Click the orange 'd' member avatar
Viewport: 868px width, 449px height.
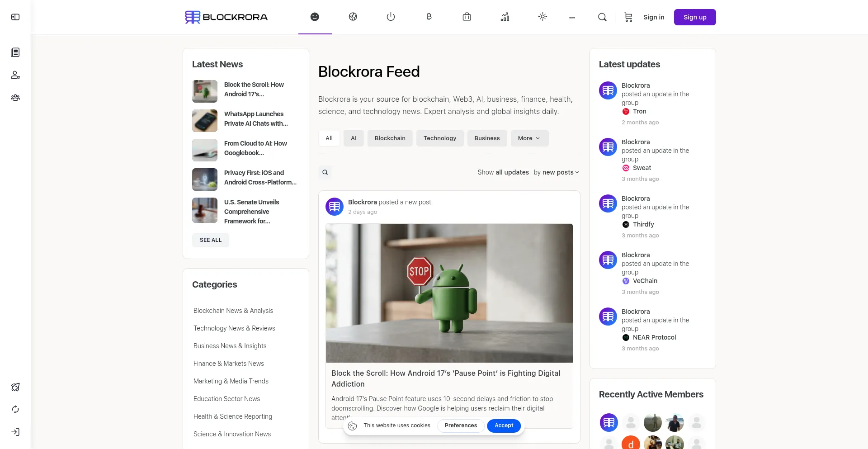(x=631, y=444)
